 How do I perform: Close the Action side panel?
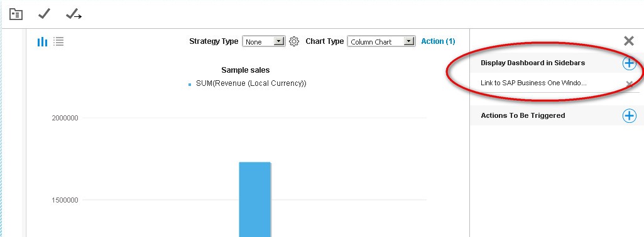pyautogui.click(x=628, y=41)
